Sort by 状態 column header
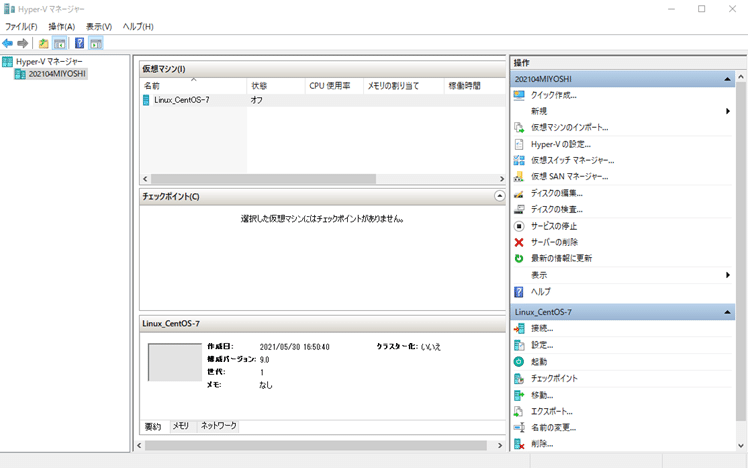The image size is (748, 468). [276, 86]
